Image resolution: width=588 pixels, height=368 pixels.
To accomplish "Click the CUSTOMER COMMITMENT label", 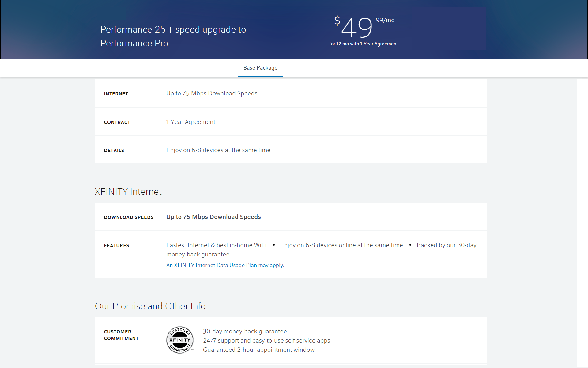I will [x=121, y=335].
